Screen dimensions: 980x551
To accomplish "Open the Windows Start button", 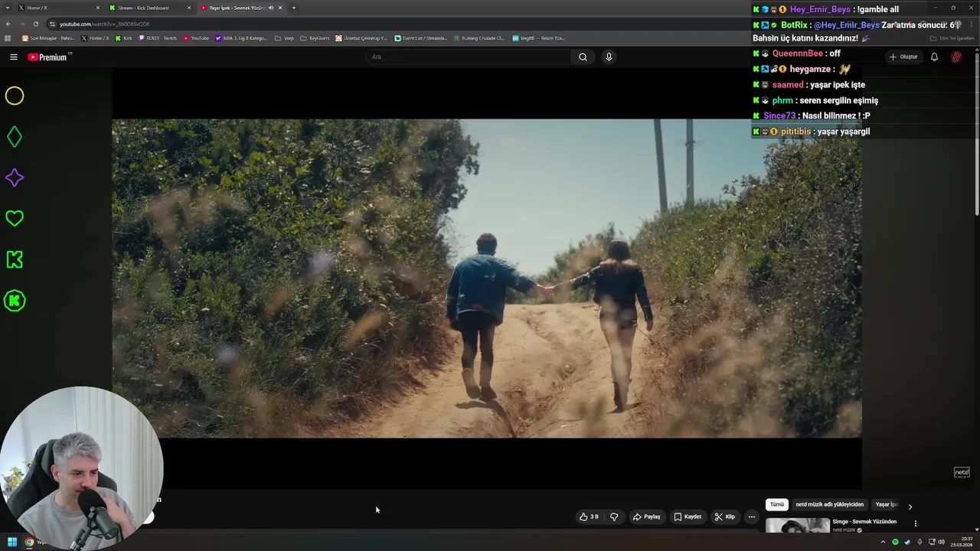I will click(12, 542).
